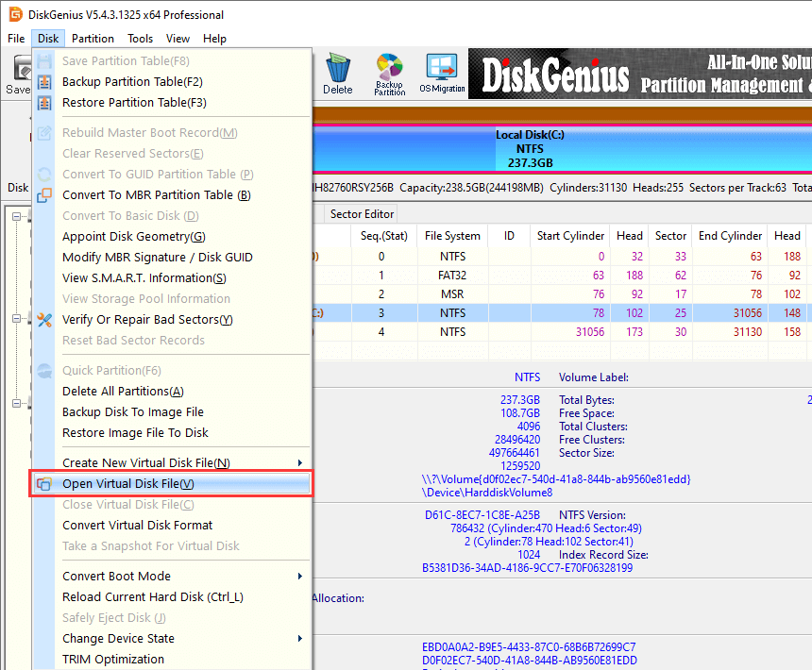Open the Tools menu

[141, 39]
